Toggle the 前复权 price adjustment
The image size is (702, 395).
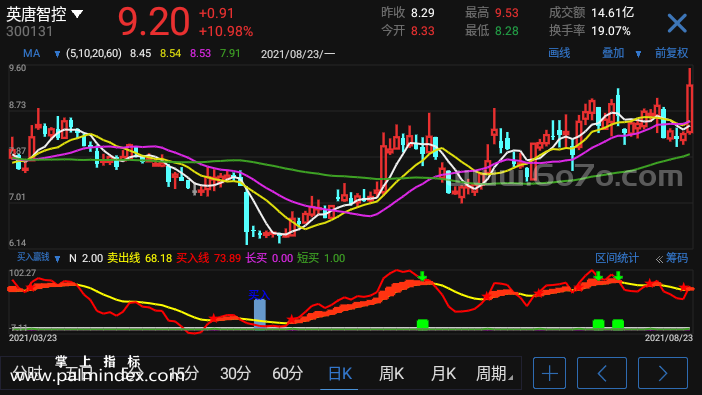pos(671,53)
